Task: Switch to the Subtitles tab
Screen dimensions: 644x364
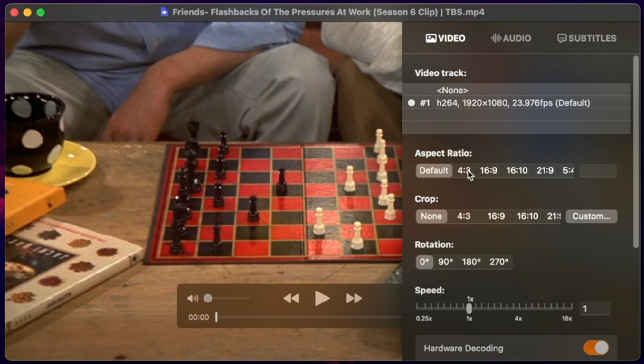Action: click(587, 38)
